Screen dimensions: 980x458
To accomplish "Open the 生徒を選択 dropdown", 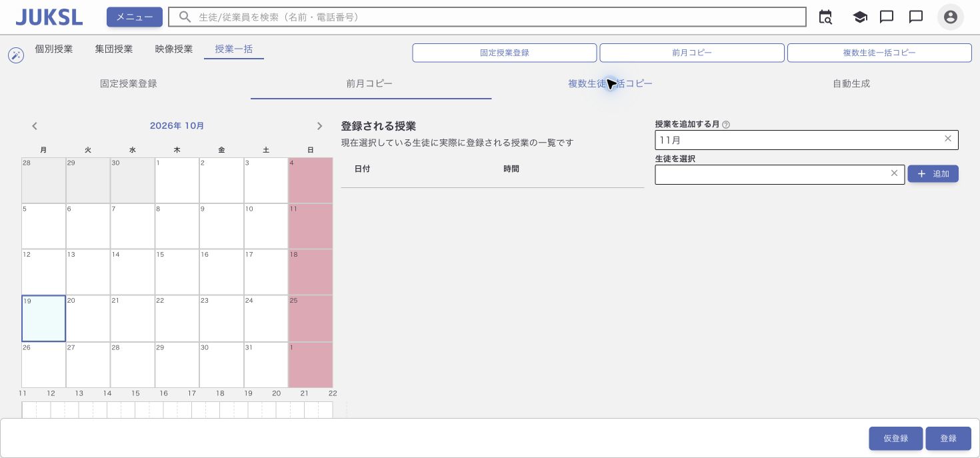I will tap(780, 175).
